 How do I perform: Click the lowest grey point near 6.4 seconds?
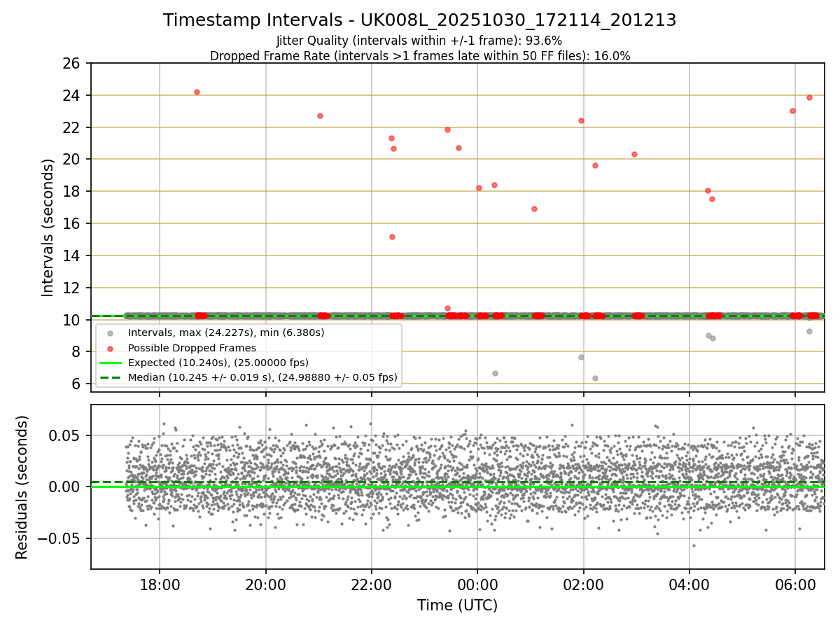click(x=595, y=378)
